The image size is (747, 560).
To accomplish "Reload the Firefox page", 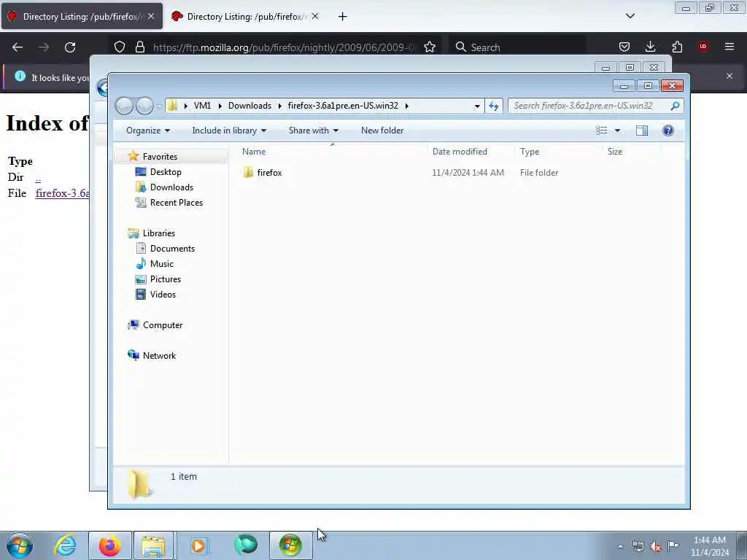I will pyautogui.click(x=70, y=47).
